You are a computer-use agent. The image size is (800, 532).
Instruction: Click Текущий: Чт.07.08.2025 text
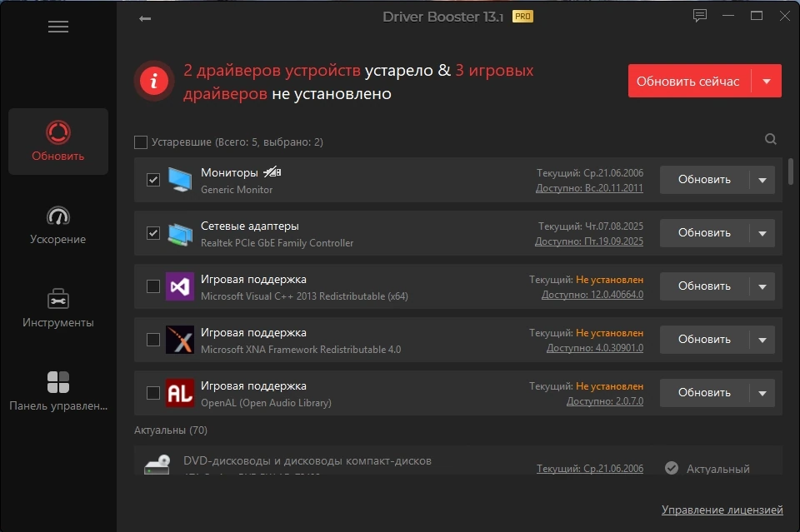click(x=591, y=226)
